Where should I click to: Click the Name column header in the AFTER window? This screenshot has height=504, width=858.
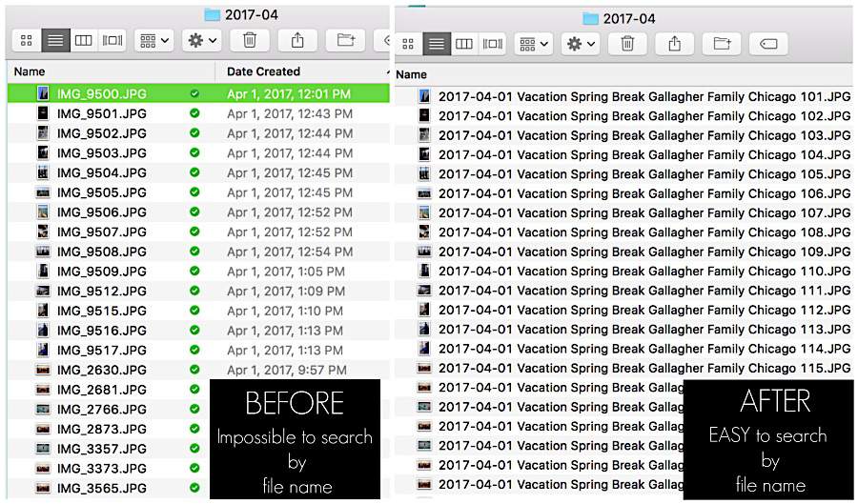pos(411,74)
